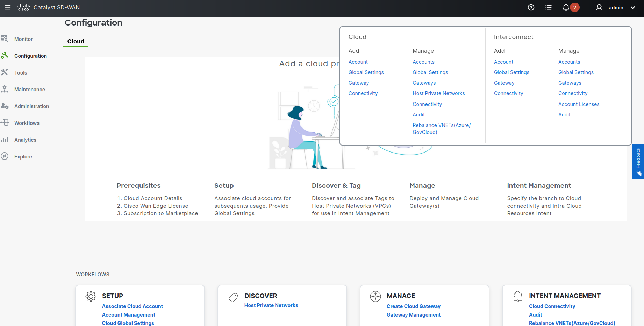Viewport: 644px width, 326px height.
Task: Click the Workflows icon in sidebar
Action: 5,123
